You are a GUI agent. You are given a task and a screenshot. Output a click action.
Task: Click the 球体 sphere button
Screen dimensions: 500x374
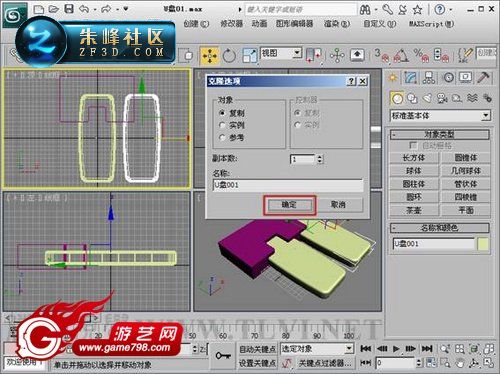coord(414,171)
